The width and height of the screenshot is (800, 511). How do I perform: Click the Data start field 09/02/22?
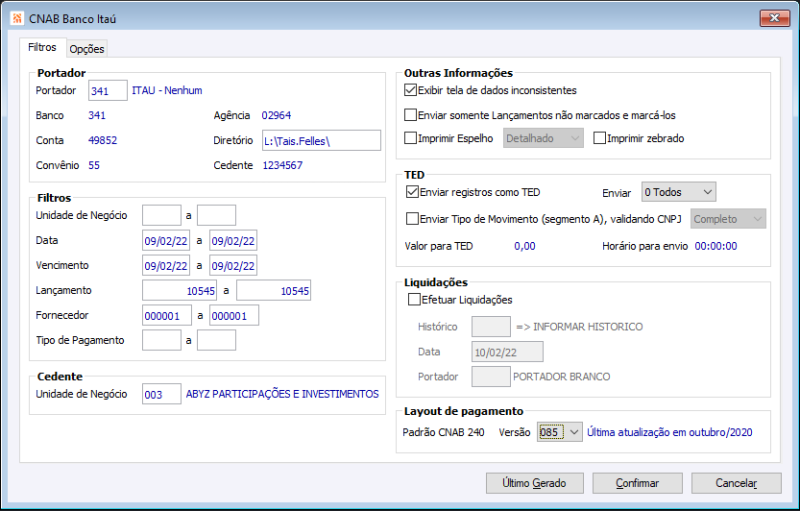click(166, 241)
